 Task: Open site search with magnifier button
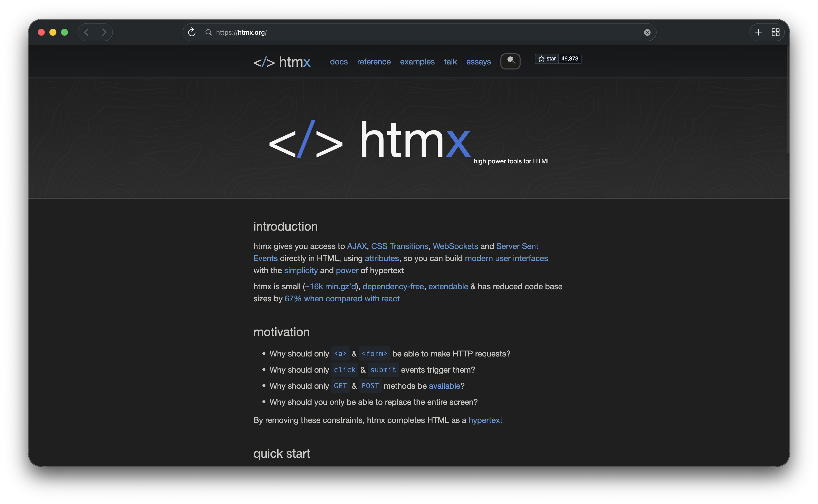[510, 61]
